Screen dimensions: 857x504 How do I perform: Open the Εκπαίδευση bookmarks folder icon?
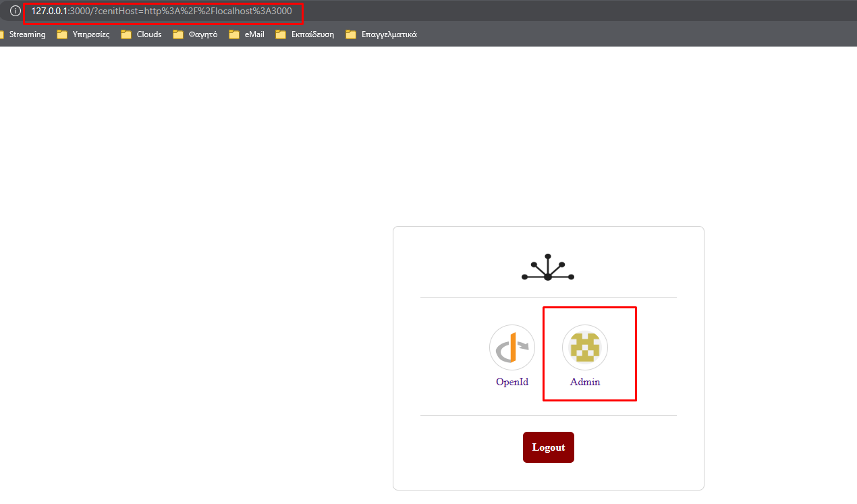[x=280, y=34]
